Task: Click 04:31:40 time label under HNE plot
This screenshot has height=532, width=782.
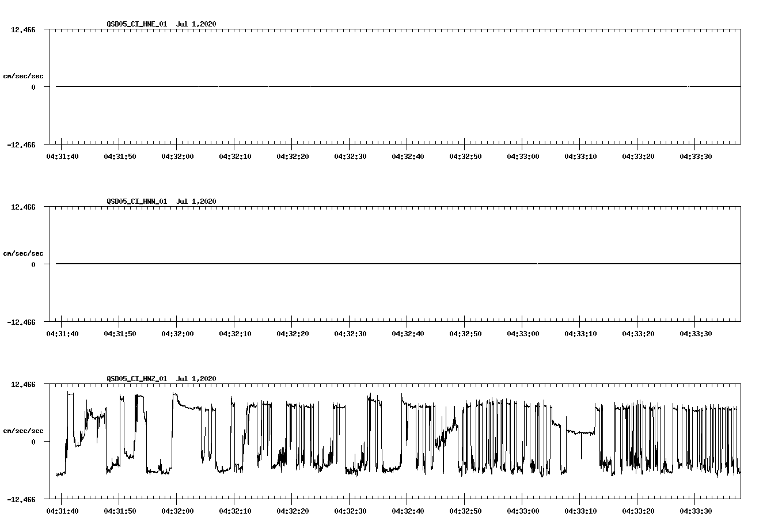Action: click(62, 157)
